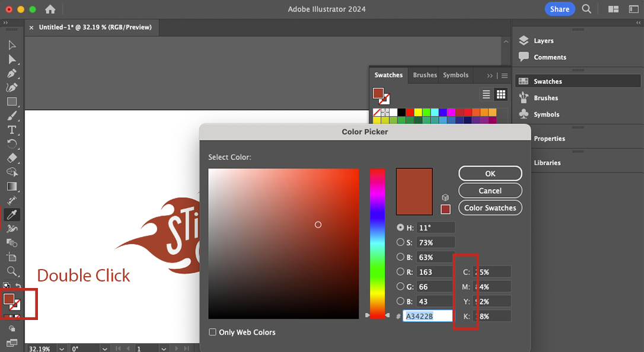Select the S saturation radio button
Screen dimensions: 644x352
400,242
